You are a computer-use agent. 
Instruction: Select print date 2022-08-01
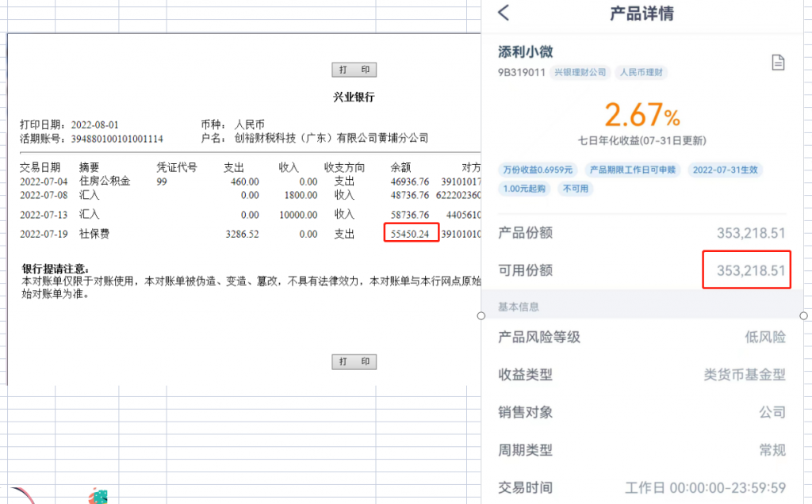click(95, 124)
